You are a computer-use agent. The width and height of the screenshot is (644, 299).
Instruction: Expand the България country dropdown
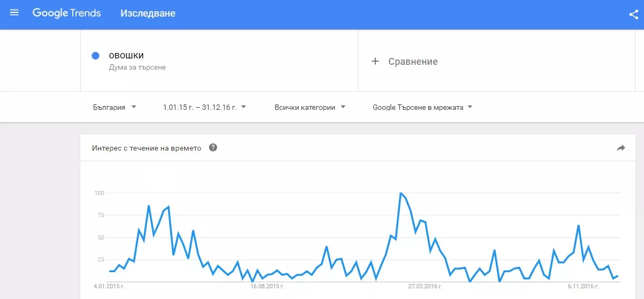[115, 107]
